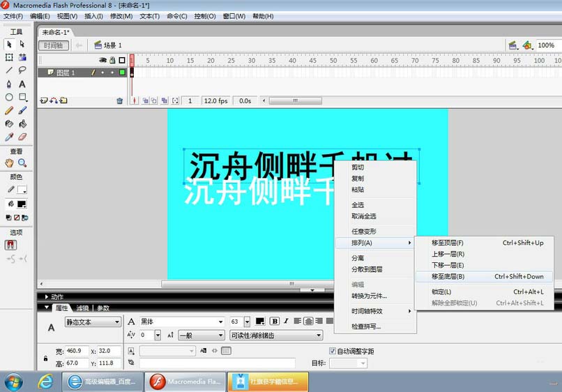Select the Lasso tool
The width and height of the screenshot is (562, 392).
click(22, 70)
